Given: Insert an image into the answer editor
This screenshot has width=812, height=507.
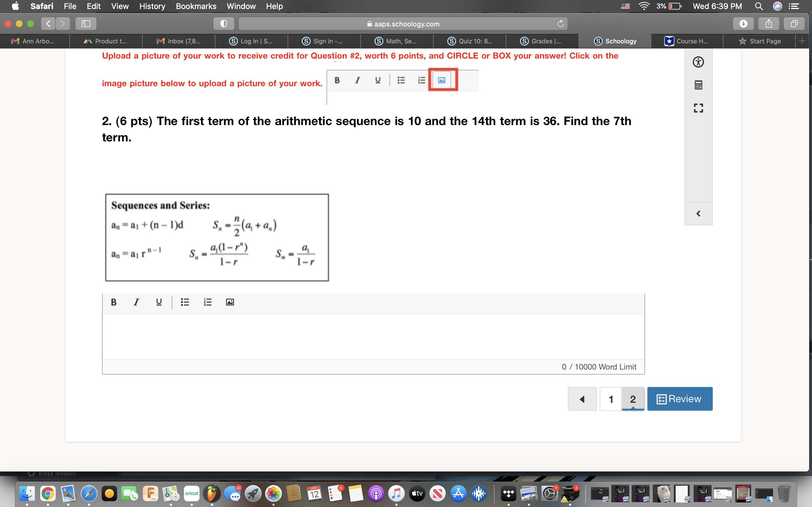Looking at the screenshot, I should (230, 302).
